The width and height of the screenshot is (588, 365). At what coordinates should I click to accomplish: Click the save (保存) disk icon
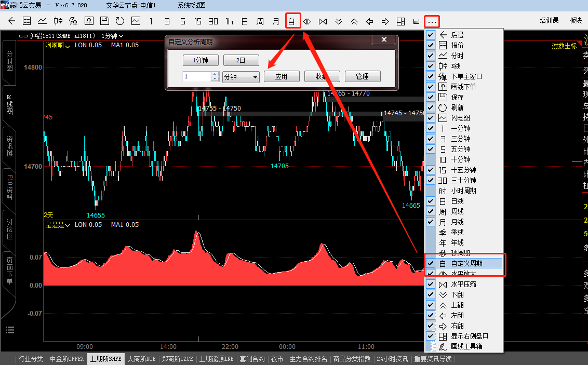104,21
